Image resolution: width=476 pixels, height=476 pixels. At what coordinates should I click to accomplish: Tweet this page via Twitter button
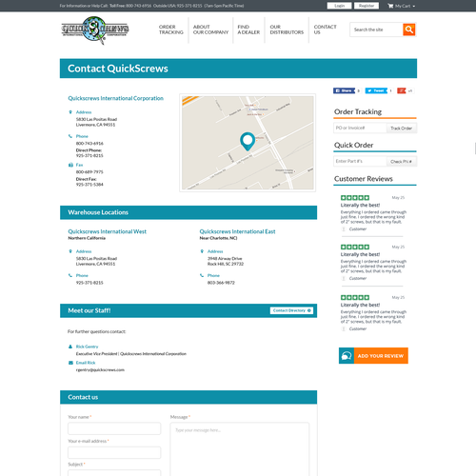376,90
